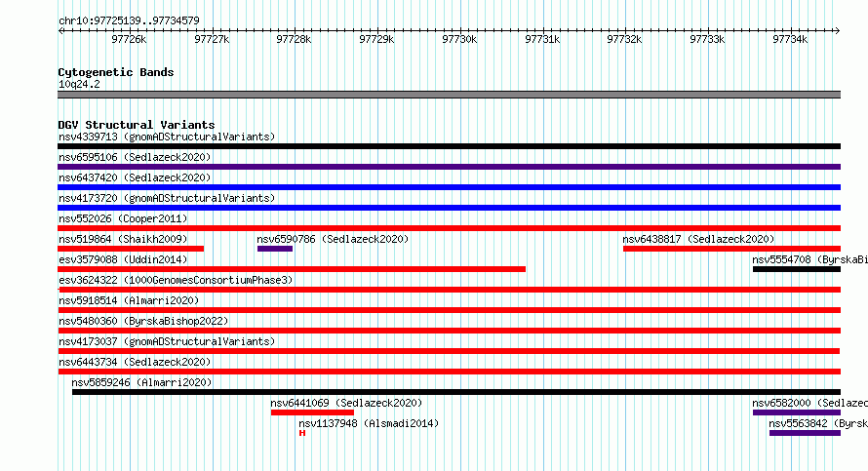This screenshot has width=868, height=471.
Task: Click the 97726k ruler tick label
Action: coord(129,39)
